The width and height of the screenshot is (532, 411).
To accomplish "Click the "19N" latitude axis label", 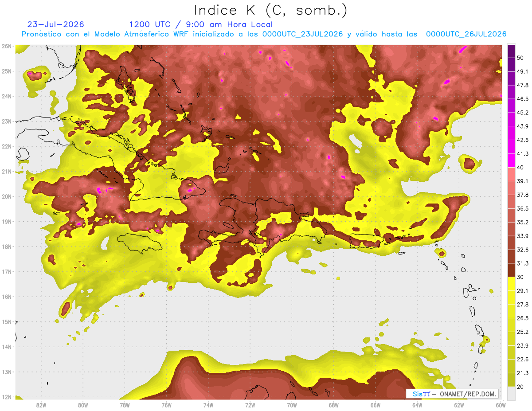I will click(7, 222).
